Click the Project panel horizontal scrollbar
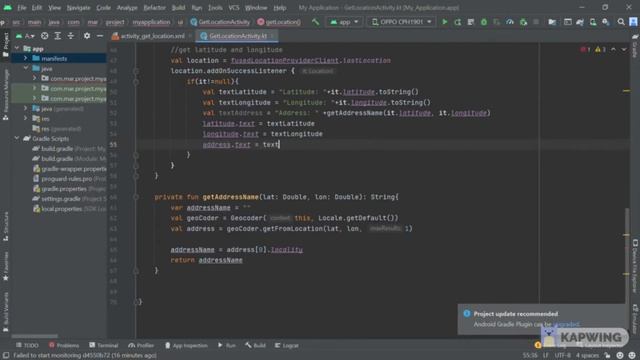 tap(35, 336)
